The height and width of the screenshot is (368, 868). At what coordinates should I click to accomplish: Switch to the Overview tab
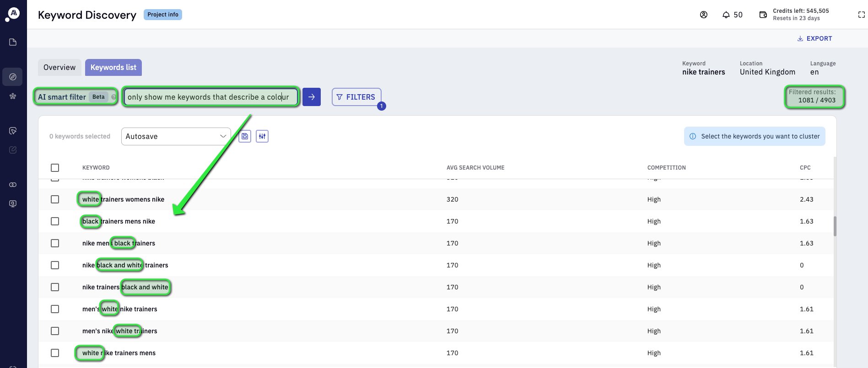pos(59,67)
